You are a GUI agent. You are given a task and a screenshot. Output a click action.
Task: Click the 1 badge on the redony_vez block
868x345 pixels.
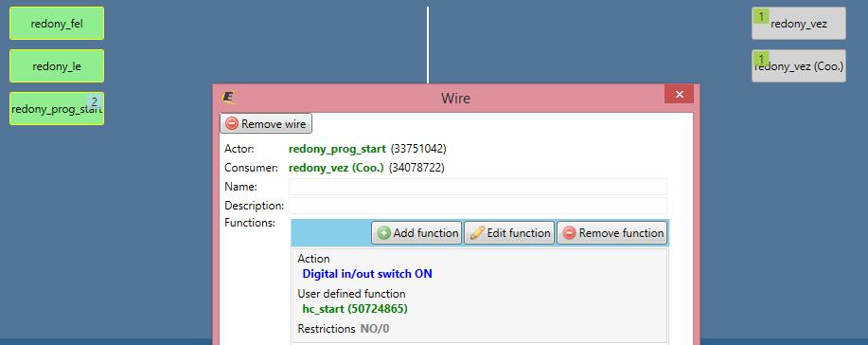point(761,17)
